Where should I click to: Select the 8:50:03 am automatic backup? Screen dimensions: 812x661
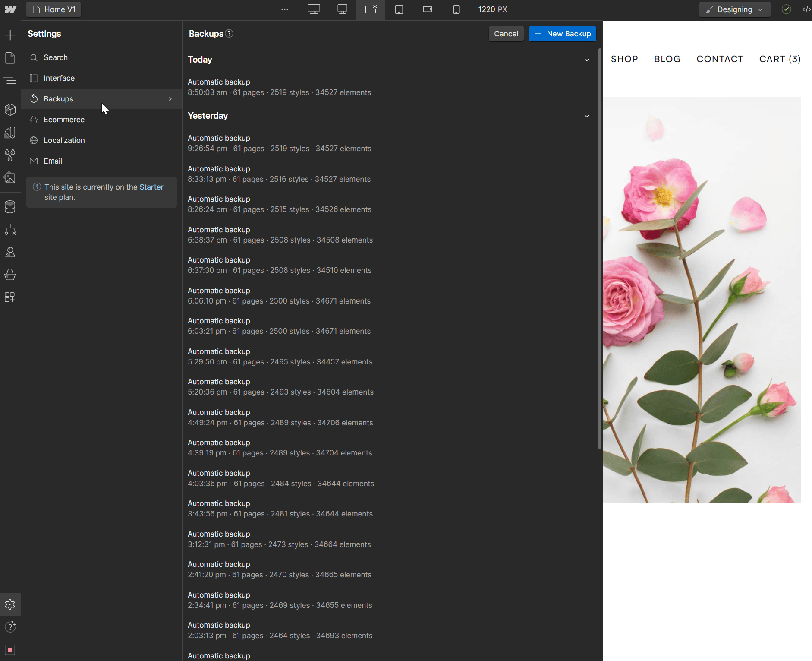coord(390,87)
